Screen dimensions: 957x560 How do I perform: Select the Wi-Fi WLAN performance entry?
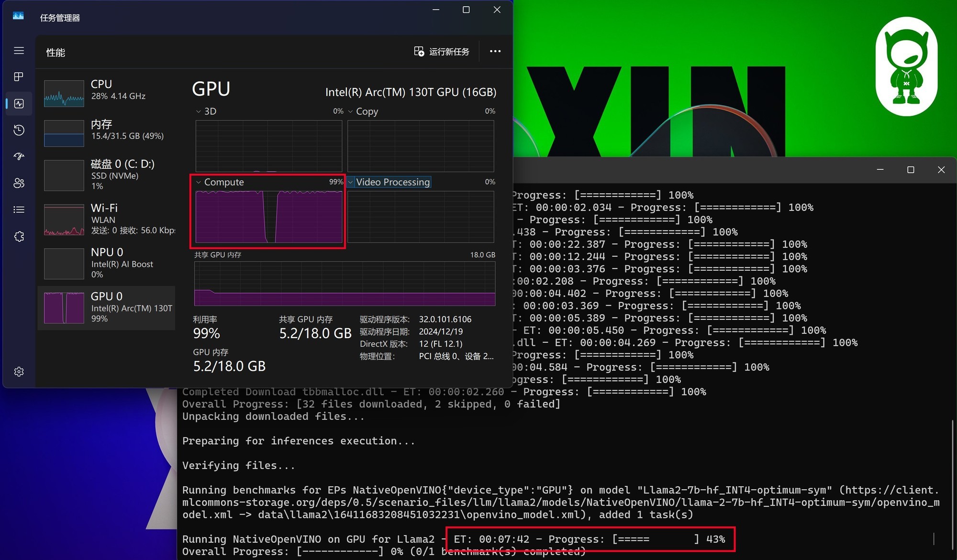click(106, 219)
